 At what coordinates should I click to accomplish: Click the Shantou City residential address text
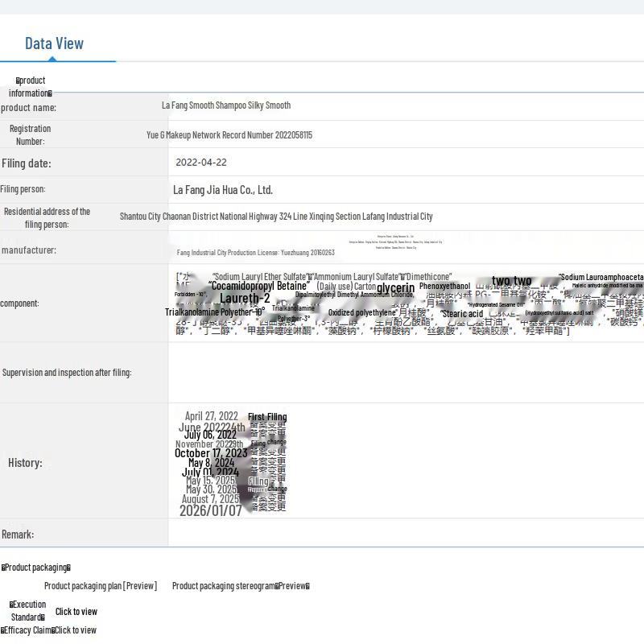pos(276,217)
